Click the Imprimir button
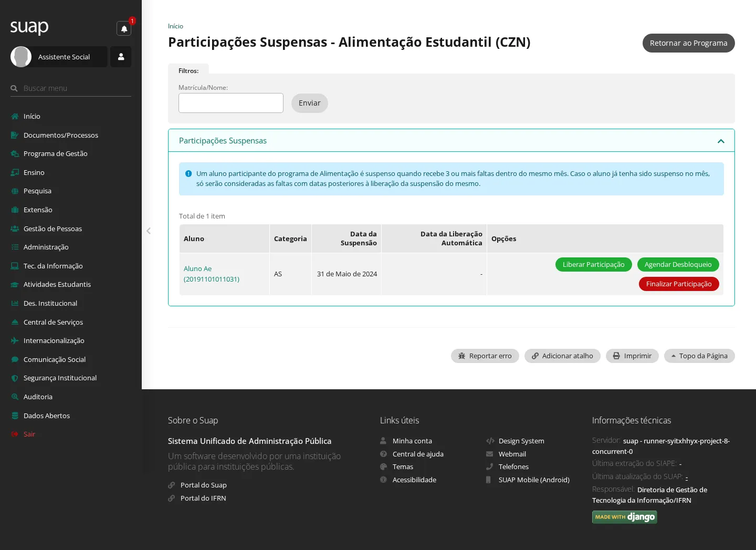Image resolution: width=756 pixels, height=550 pixels. pyautogui.click(x=632, y=356)
